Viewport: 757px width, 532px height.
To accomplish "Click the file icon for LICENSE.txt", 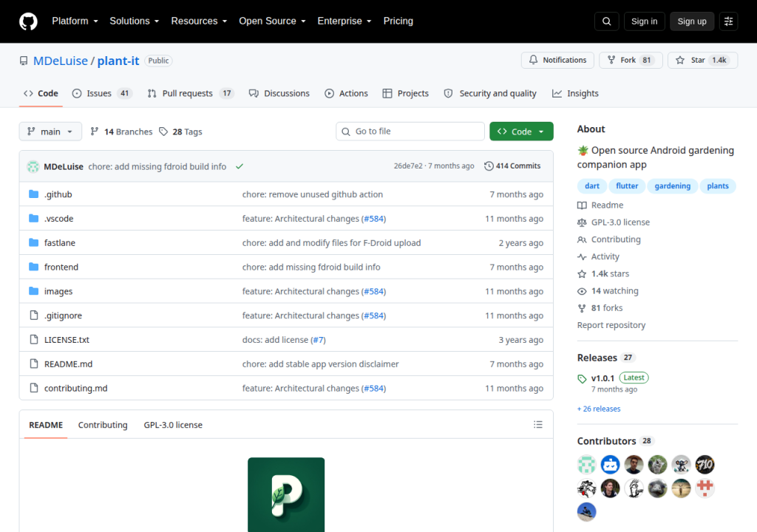I will 34,339.
